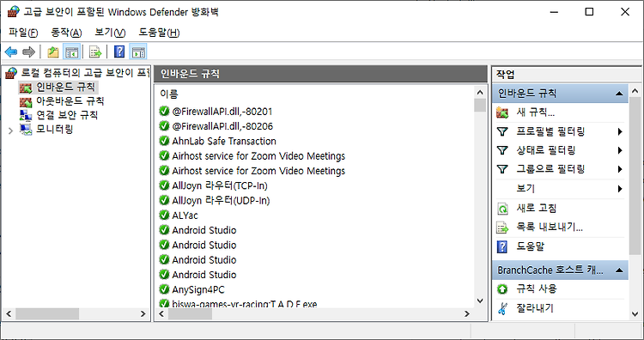The image size is (644, 340).
Task: Click the 새 규칙 icon in the actions pane
Action: point(502,112)
